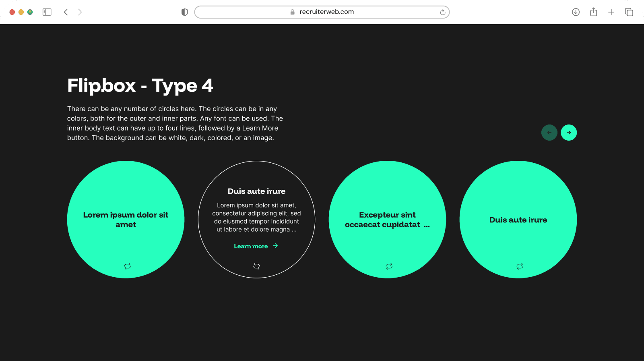Reload the recruiterweb.com page
The image size is (644, 361).
tap(442, 12)
